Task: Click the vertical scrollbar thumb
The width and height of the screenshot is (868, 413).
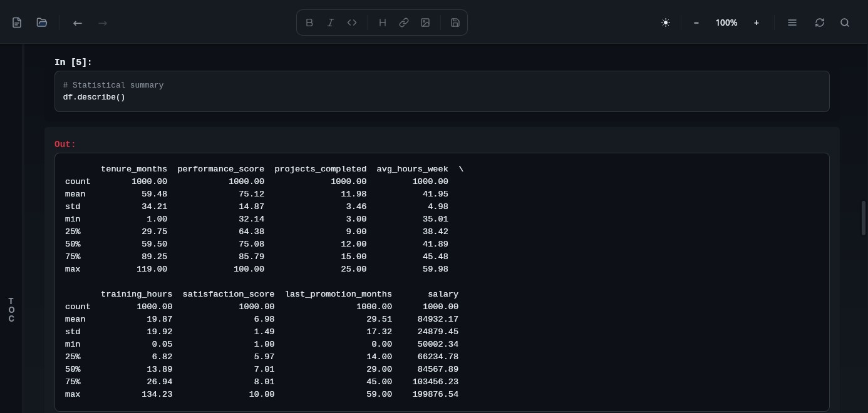Action: 864,218
